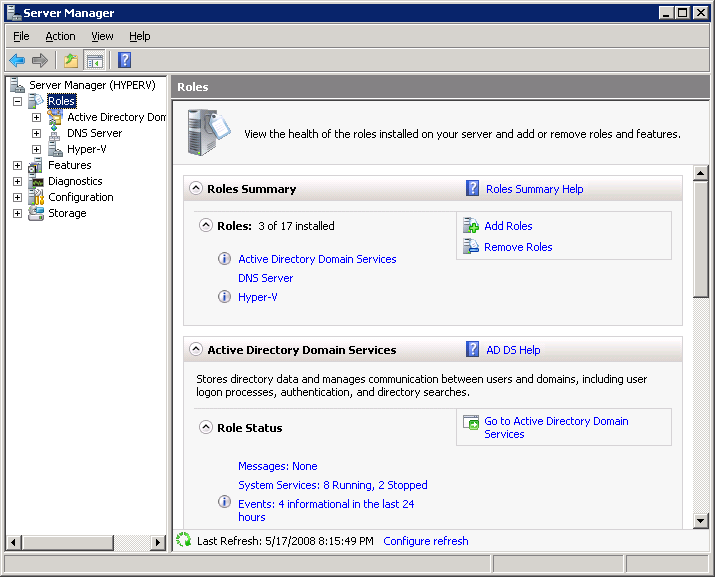Open Roles Summary Help link
Viewport: 715px width, 577px height.
(x=534, y=189)
